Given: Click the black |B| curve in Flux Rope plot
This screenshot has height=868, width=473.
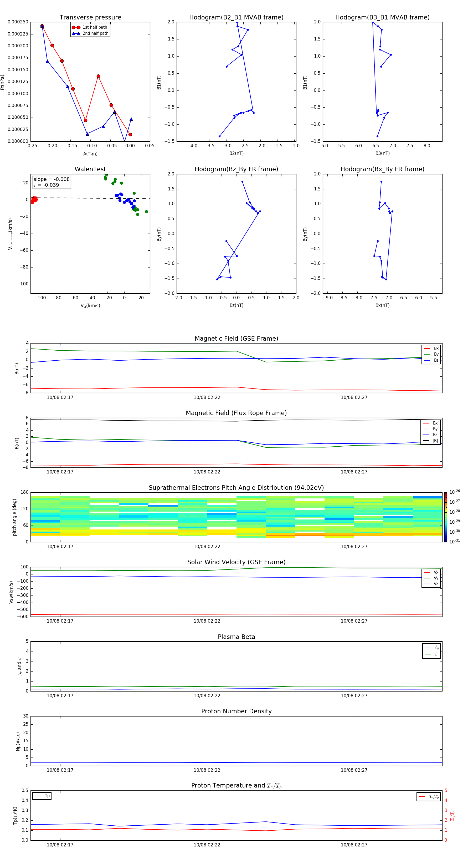Looking at the screenshot, I should point(236,421).
